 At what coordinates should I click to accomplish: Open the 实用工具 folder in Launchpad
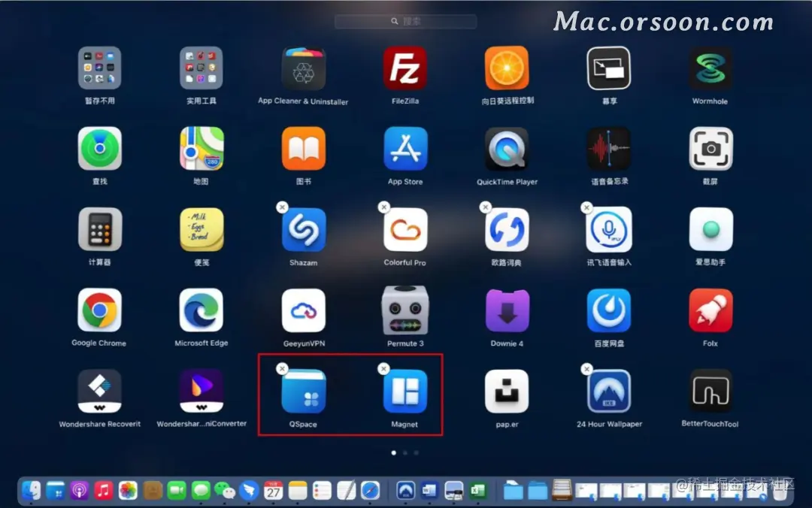click(201, 68)
